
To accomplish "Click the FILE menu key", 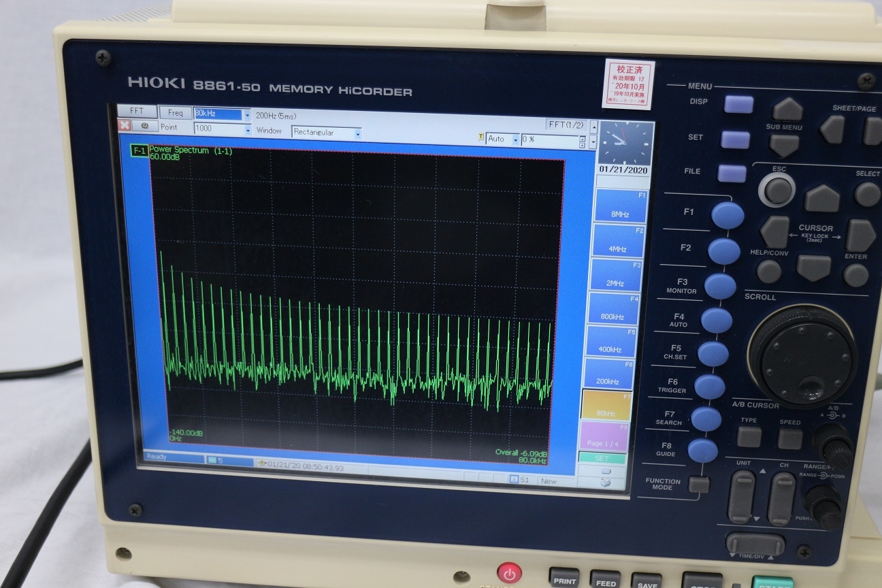I will click(x=732, y=174).
